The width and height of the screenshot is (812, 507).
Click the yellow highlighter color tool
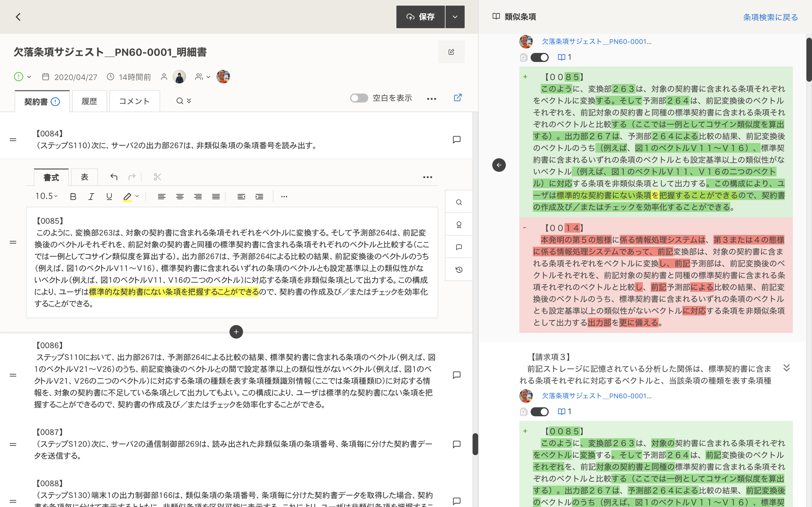[x=127, y=197]
